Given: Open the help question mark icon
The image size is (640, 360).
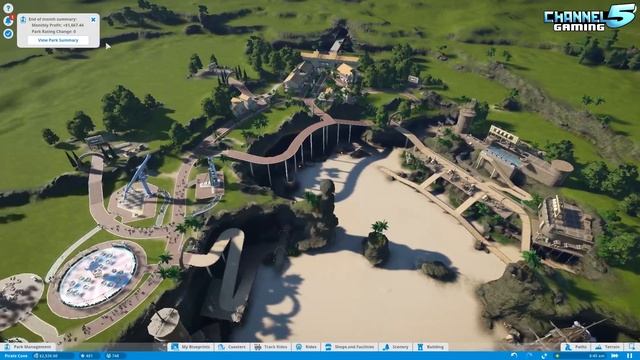Looking at the screenshot, I should tap(8, 8).
